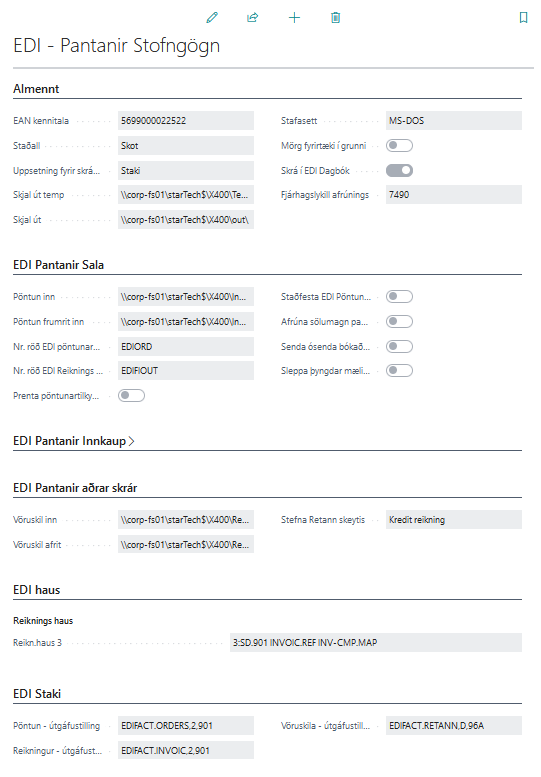Click the Reikn.haus 3 field
Viewport: 541px width, 777px height.
pyautogui.click(x=376, y=643)
